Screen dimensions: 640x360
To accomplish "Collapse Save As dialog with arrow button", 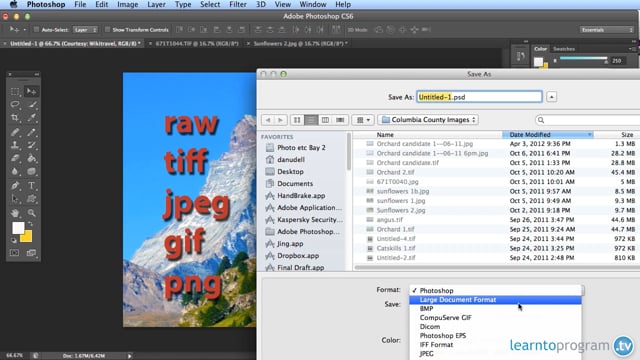I will pos(551,97).
